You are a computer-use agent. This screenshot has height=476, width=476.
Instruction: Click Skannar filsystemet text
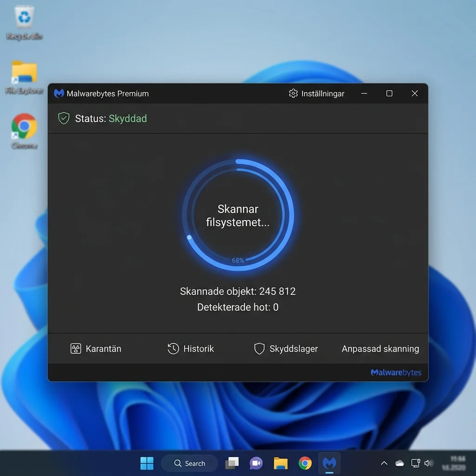238,216
